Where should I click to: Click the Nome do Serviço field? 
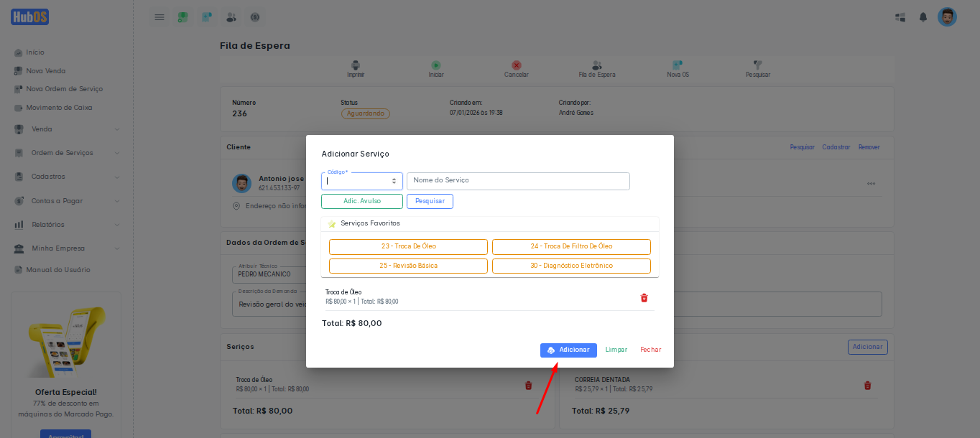(518, 181)
